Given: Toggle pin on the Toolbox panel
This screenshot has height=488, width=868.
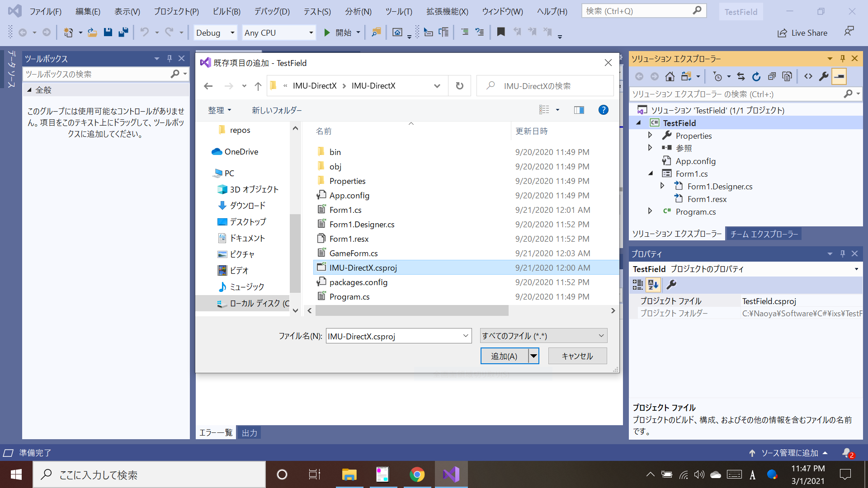Looking at the screenshot, I should [170, 58].
